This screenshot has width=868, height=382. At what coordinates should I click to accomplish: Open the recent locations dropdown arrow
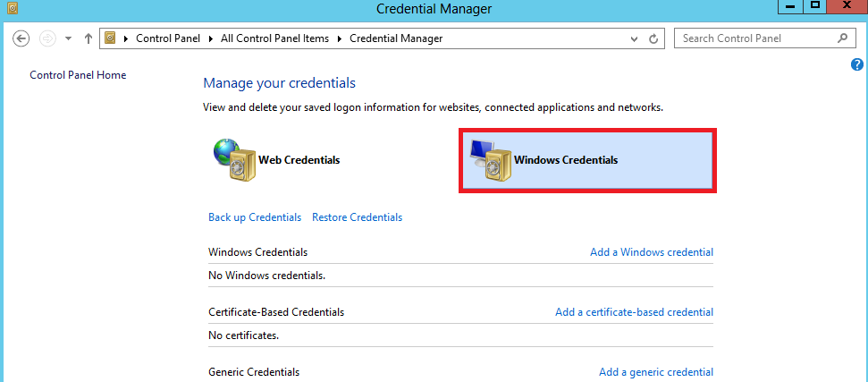click(x=69, y=38)
